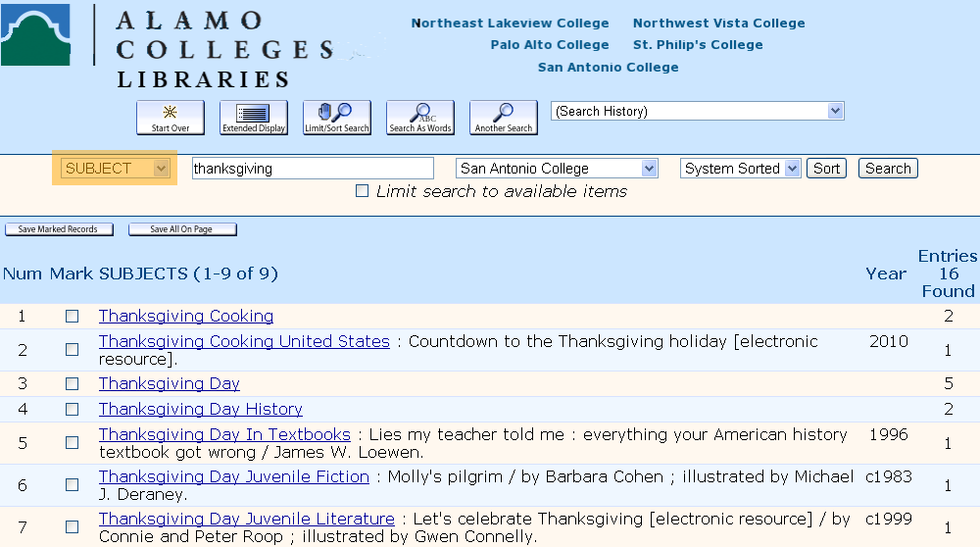Viewport: 980px width, 547px height.
Task: Select the Search As Words icon
Action: click(x=420, y=118)
